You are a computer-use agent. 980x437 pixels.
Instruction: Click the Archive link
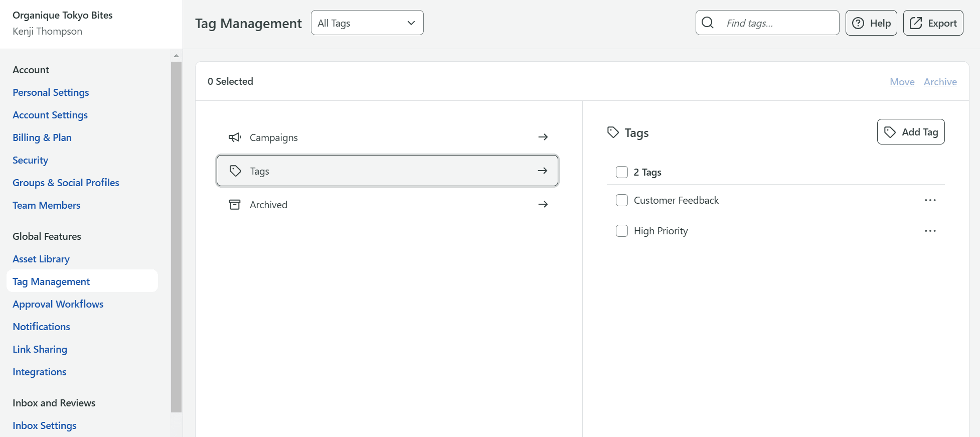coord(940,82)
